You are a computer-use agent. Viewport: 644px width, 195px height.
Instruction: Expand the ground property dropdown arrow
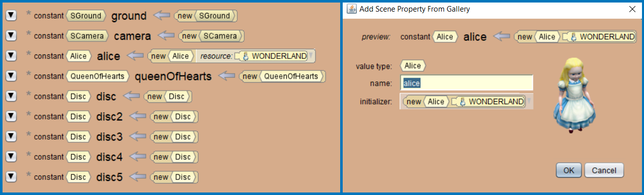(11, 16)
